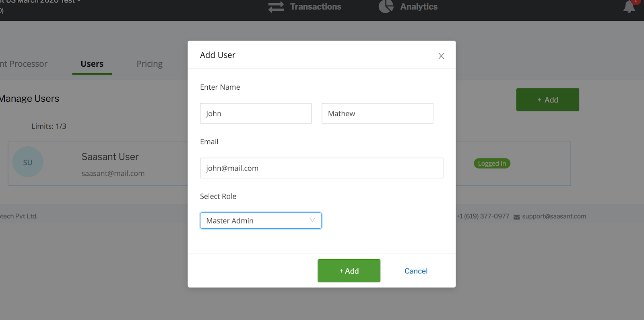Click the green + Add button in dialog
This screenshot has width=644, height=320.
[349, 271]
